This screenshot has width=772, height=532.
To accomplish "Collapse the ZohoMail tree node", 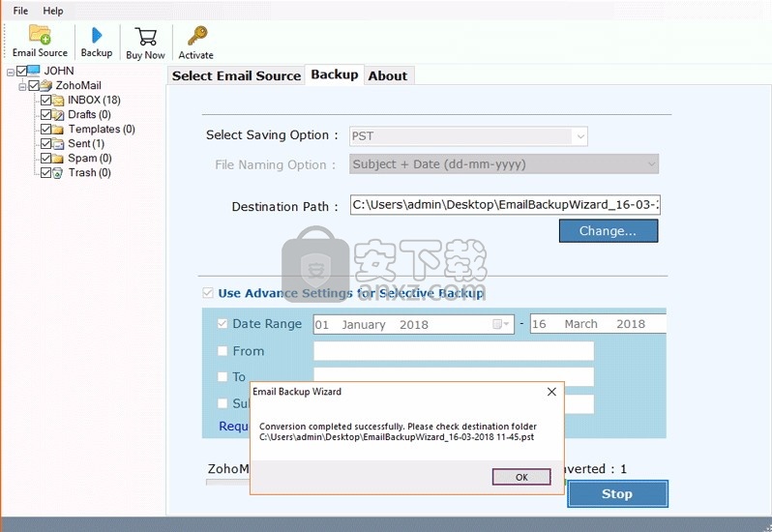I will pos(22,87).
